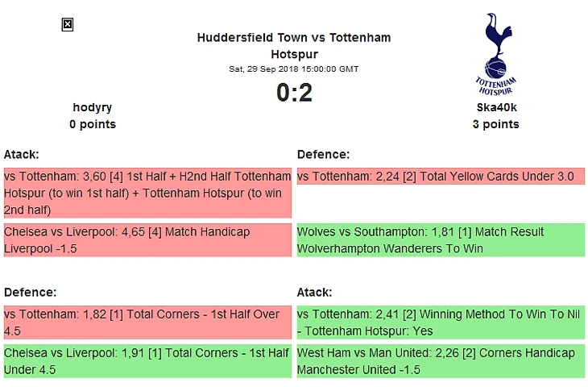The height and width of the screenshot is (387, 588).
Task: Click the Chelsea vs Liverpool Total Corners Under 4.5 bet
Action: pyautogui.click(x=147, y=361)
